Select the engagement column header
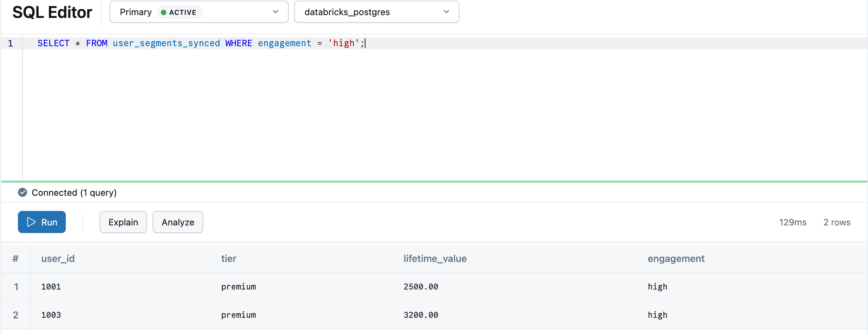The image size is (868, 335). point(676,258)
